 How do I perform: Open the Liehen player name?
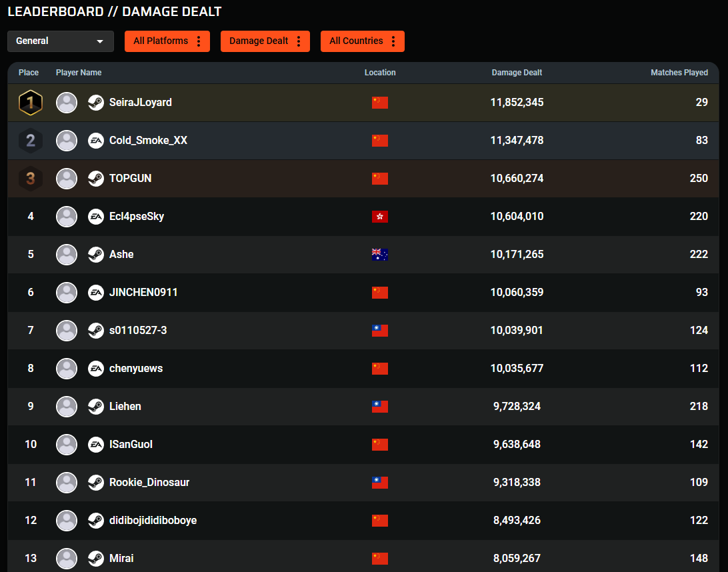125,407
